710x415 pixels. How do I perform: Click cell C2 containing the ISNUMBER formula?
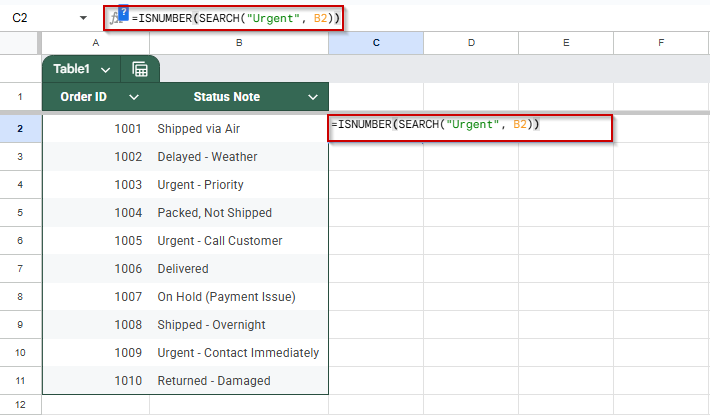tap(470, 128)
